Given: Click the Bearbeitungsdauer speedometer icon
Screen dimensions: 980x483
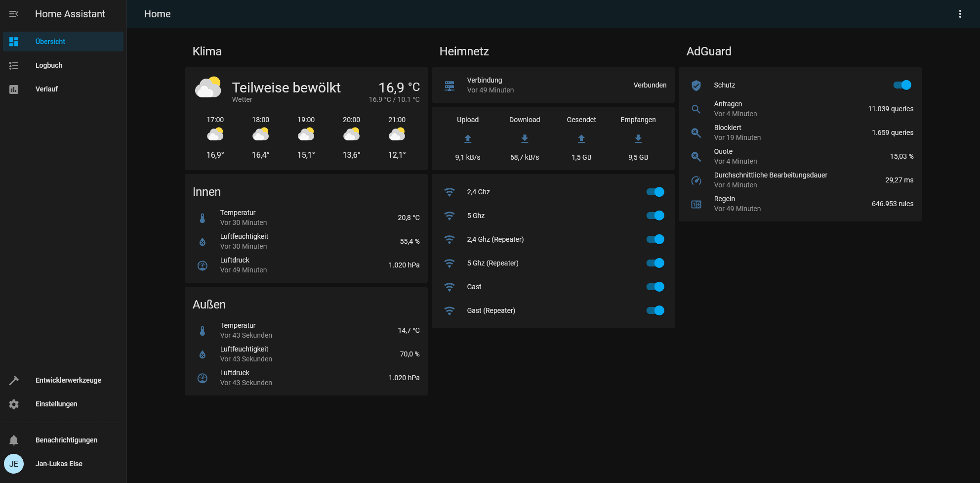Looking at the screenshot, I should point(696,180).
